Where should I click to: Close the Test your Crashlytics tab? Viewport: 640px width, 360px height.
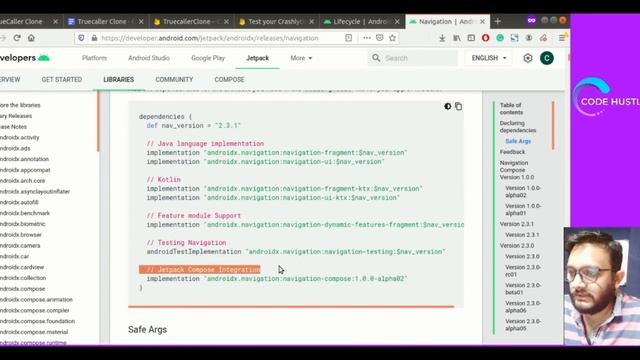pyautogui.click(x=311, y=21)
